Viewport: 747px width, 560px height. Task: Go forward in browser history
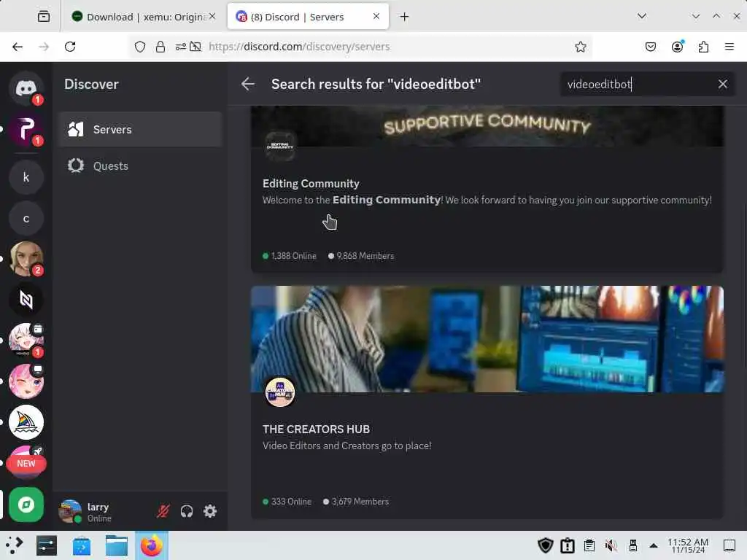pos(44,47)
